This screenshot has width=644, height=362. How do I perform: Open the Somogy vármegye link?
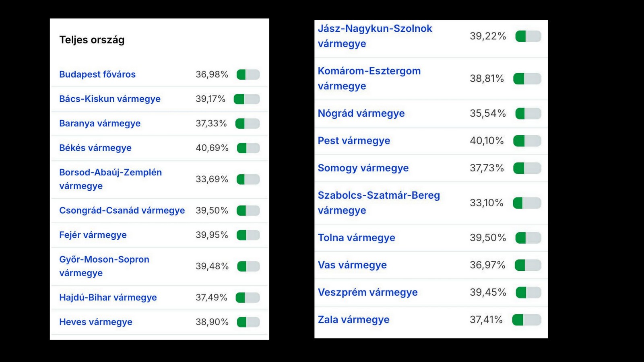[363, 168]
